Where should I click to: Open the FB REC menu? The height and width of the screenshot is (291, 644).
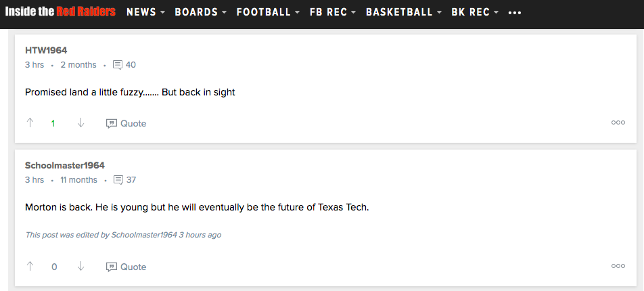click(332, 12)
